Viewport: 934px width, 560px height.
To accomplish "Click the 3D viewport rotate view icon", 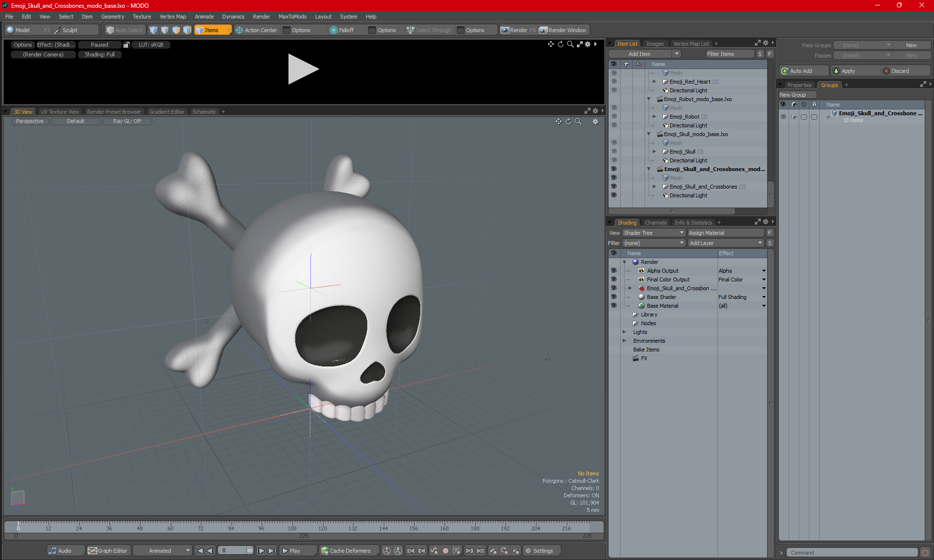I will click(x=568, y=122).
